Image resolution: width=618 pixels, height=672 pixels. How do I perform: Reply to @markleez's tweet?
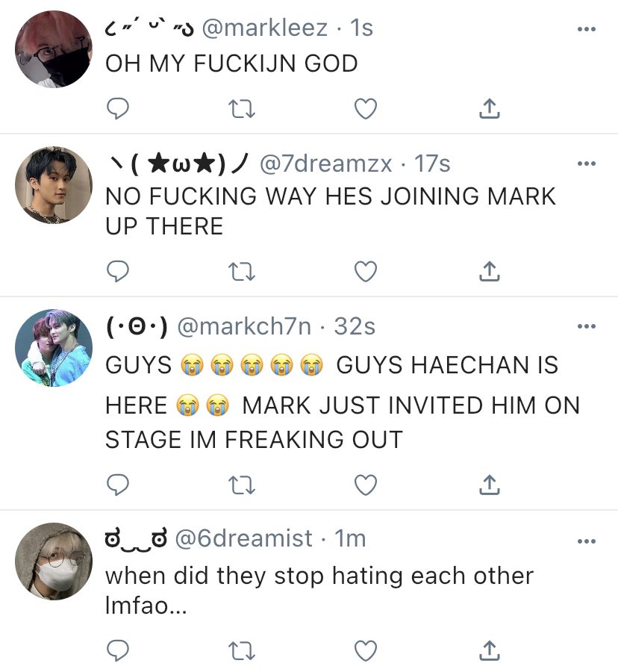click(x=118, y=108)
